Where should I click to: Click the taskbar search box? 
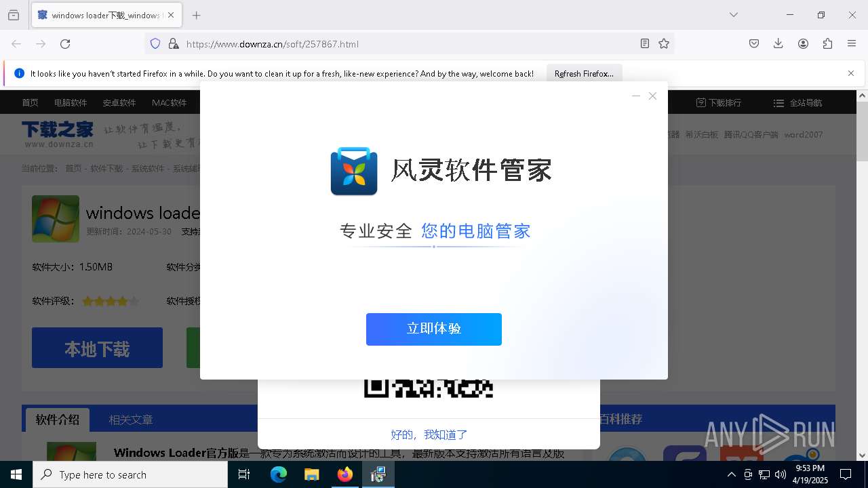click(x=130, y=474)
